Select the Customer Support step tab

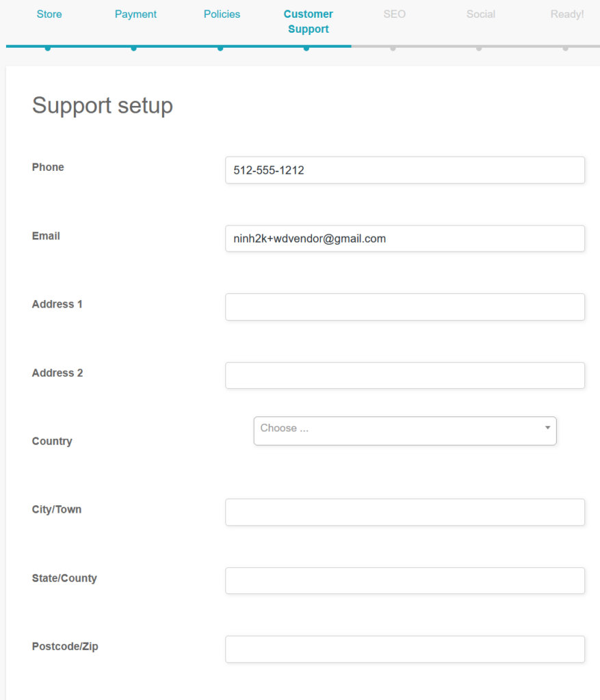(308, 21)
